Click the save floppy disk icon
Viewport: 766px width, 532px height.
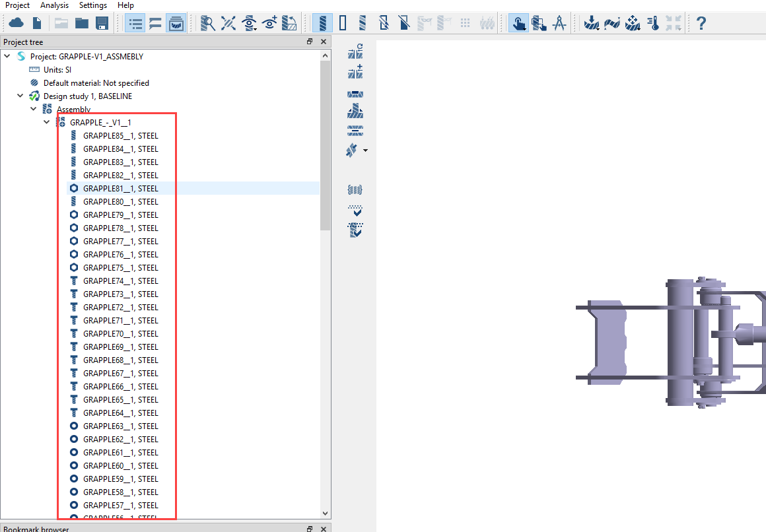(x=102, y=24)
